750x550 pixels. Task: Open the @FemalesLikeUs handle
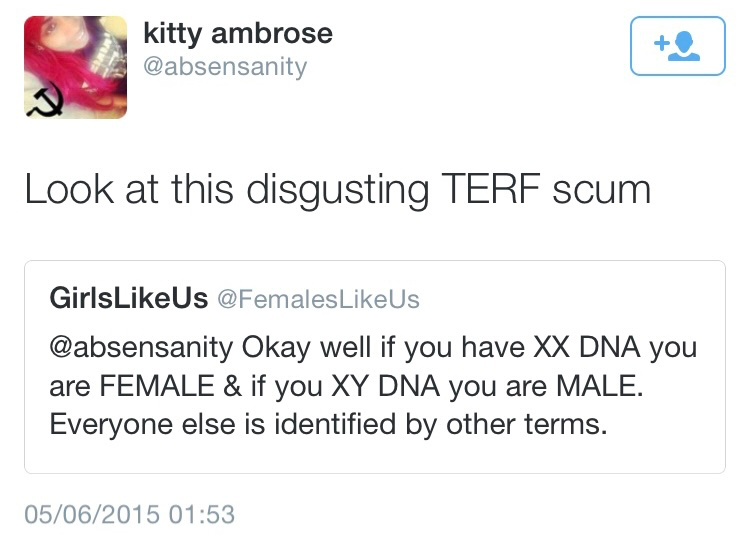pyautogui.click(x=318, y=299)
